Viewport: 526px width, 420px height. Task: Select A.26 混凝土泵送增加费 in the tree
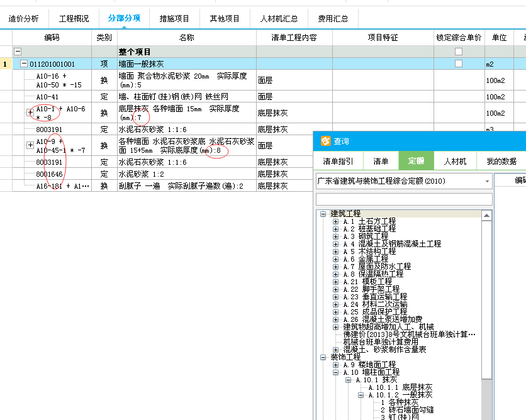[383, 319]
